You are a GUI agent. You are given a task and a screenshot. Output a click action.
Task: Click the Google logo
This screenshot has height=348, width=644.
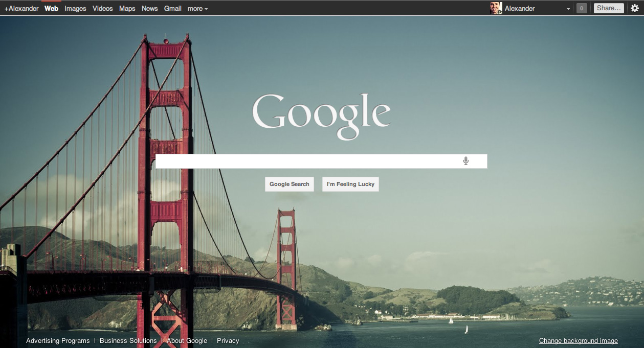pos(321,116)
